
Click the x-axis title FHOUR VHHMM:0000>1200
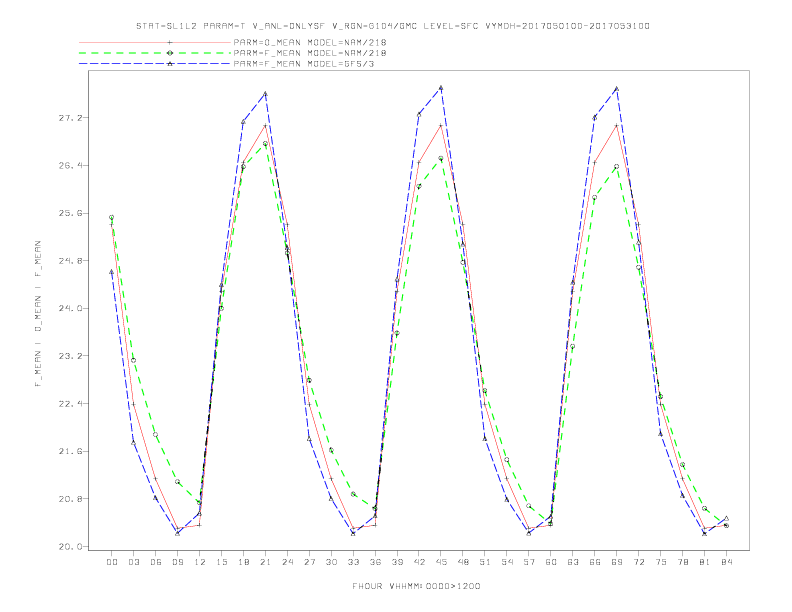coord(416,586)
